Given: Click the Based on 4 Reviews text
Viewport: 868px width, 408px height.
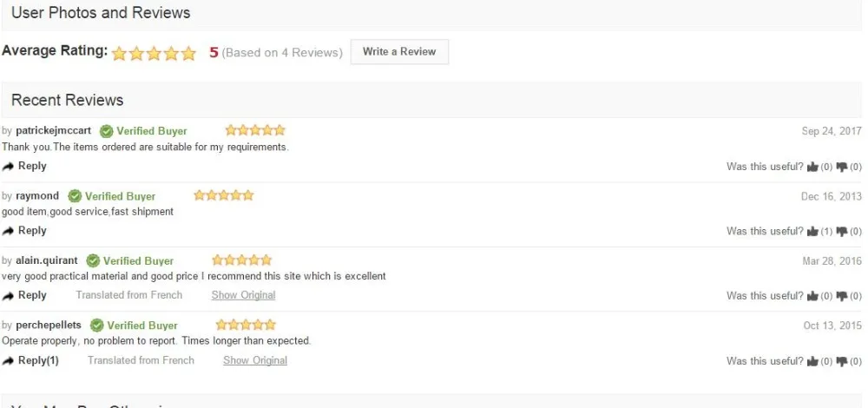Looking at the screenshot, I should pyautogui.click(x=282, y=53).
